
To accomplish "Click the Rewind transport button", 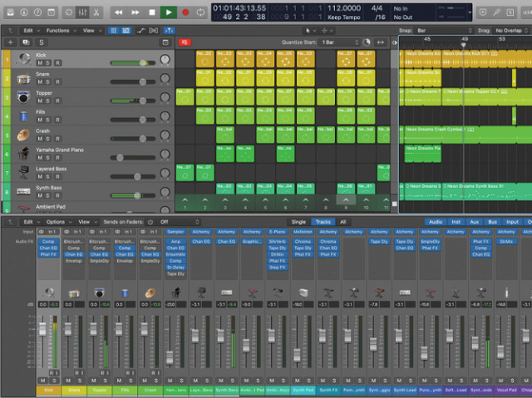I will pos(118,12).
